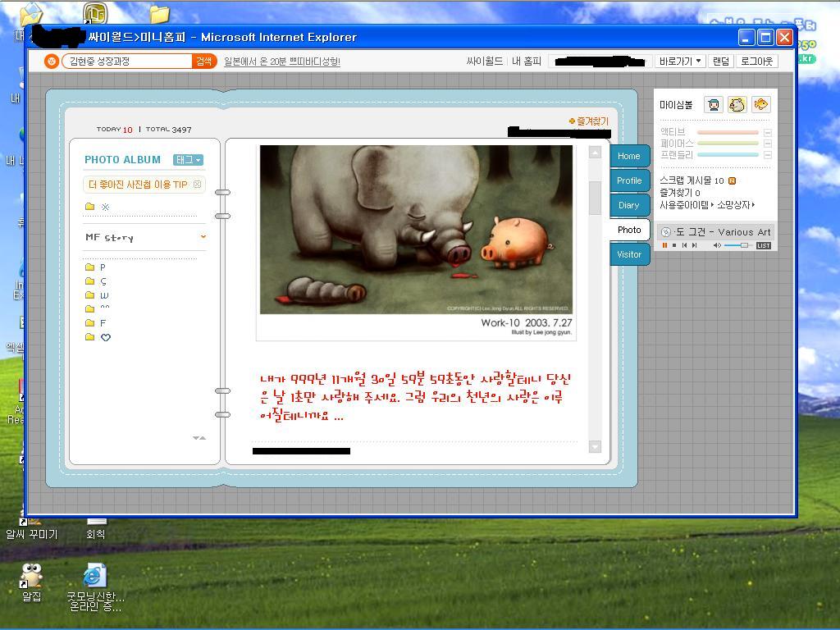
Task: Collapse the 프렌들리 meter row
Action: coord(768,154)
